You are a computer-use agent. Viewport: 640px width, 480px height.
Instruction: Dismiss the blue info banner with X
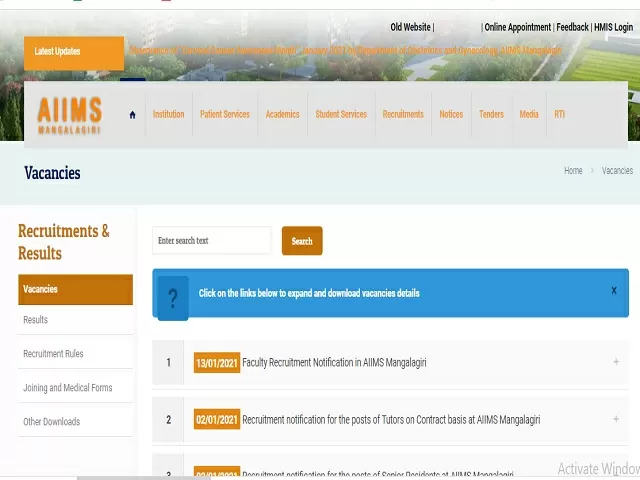coord(614,291)
